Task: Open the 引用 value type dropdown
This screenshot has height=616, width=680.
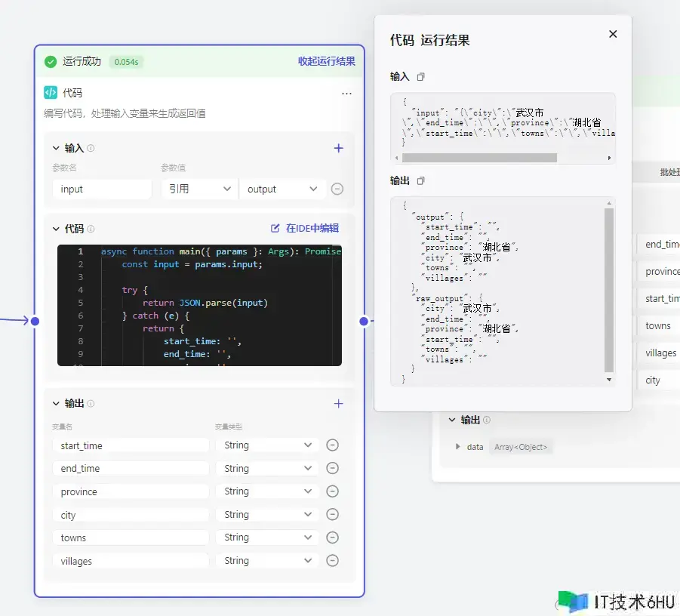Action: pos(199,189)
